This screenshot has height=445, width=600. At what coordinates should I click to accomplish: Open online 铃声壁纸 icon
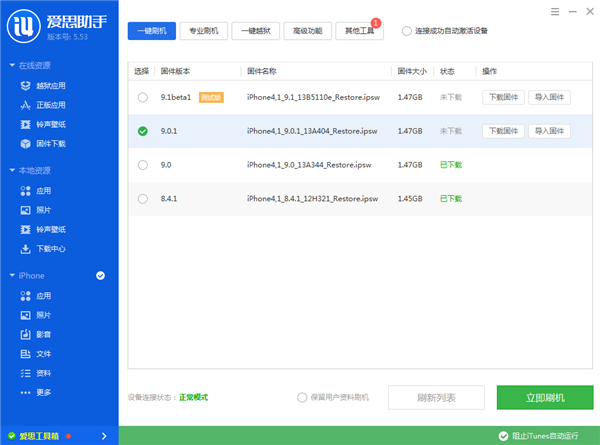[x=25, y=124]
